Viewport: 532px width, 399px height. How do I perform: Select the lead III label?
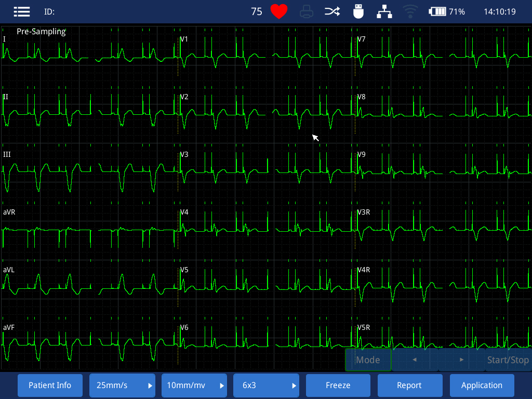click(x=7, y=154)
